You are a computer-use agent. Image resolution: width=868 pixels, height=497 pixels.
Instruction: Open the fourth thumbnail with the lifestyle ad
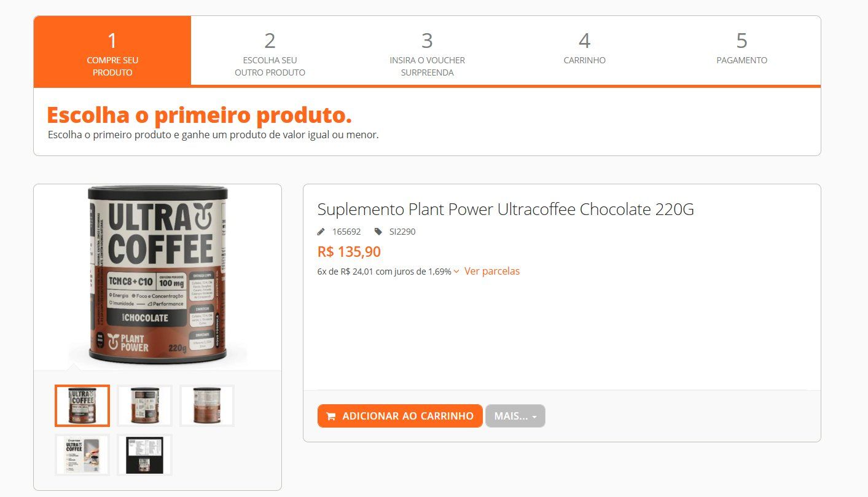tap(82, 455)
